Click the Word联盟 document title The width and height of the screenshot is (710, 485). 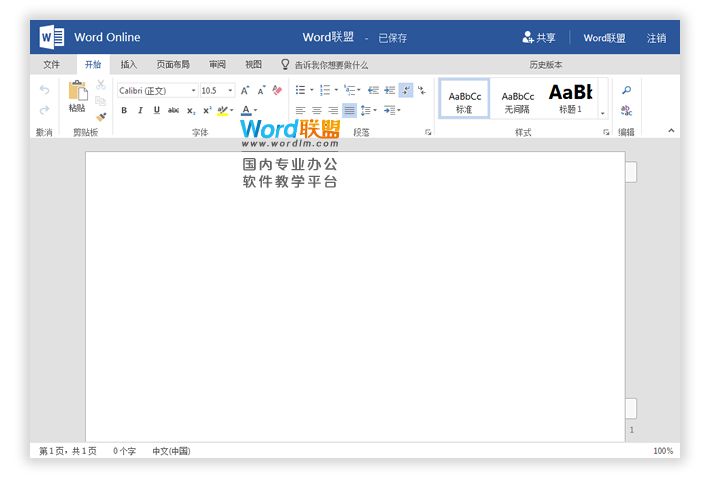coord(328,37)
